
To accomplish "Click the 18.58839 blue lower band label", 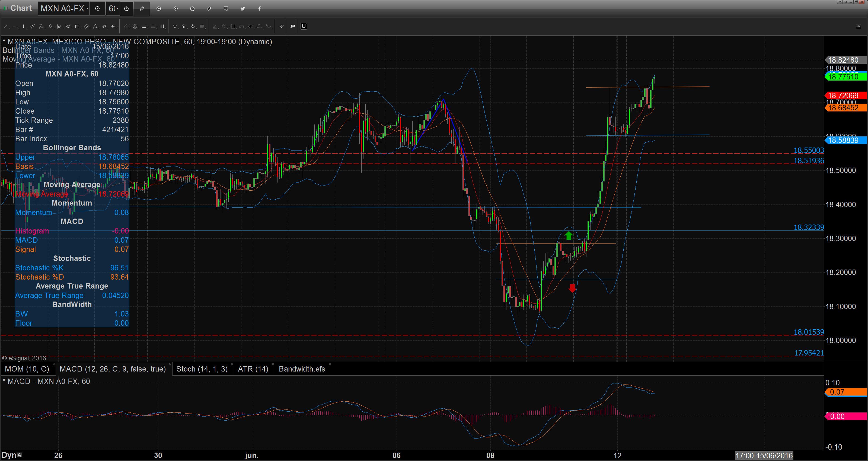I will (845, 140).
